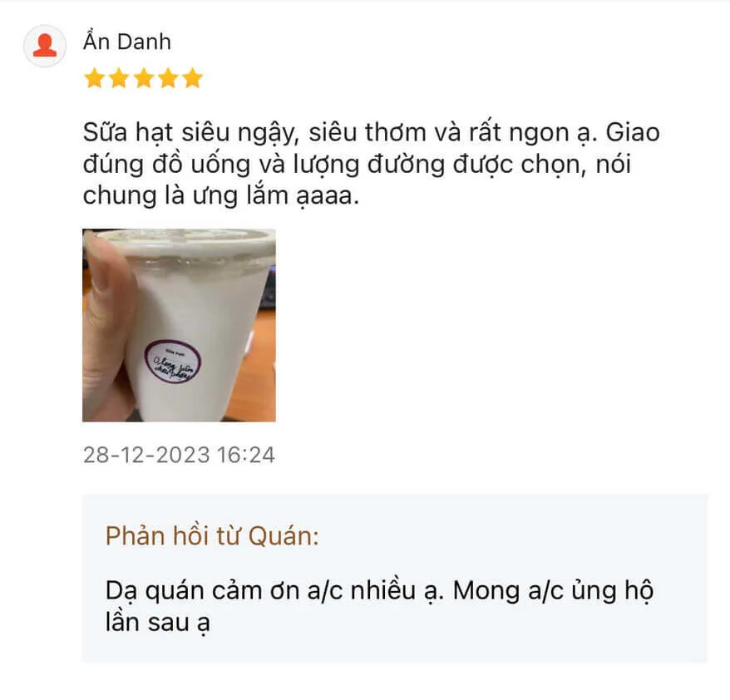
Task: Open the review photo of the milk cup
Action: [180, 325]
